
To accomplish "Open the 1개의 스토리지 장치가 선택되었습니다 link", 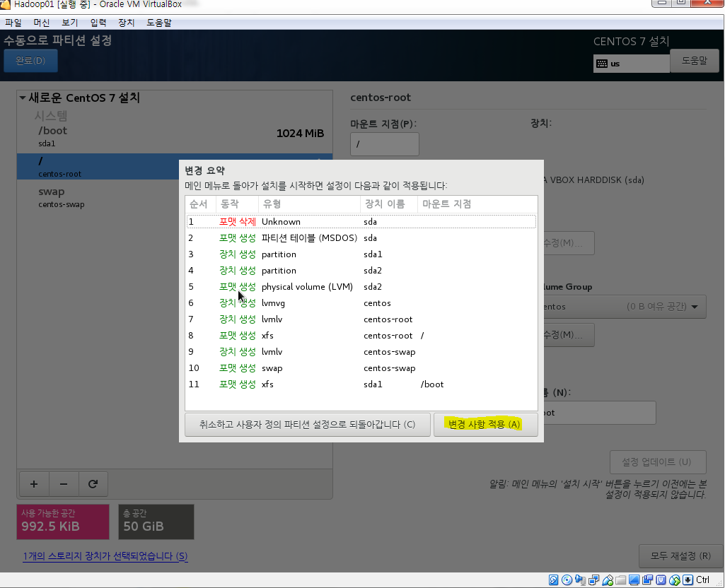I will [x=105, y=555].
